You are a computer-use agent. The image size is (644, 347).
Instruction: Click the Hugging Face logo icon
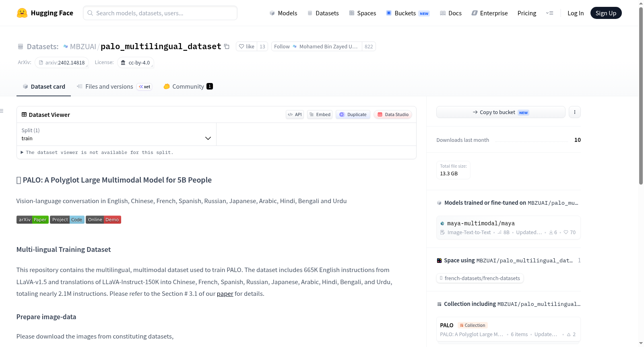(x=22, y=13)
